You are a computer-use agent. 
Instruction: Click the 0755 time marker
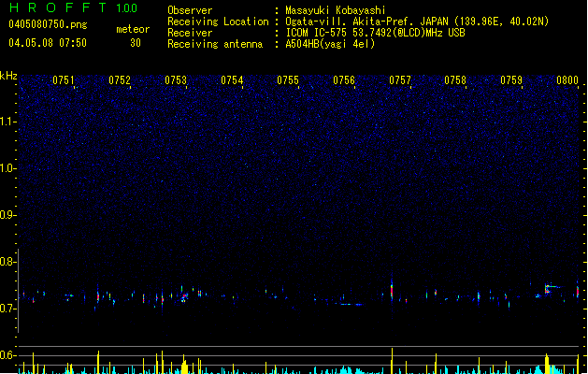click(x=288, y=80)
